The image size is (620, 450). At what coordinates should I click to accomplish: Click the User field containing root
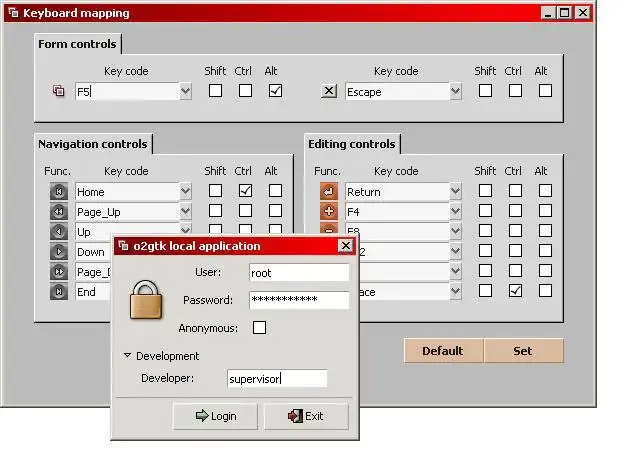tap(299, 272)
